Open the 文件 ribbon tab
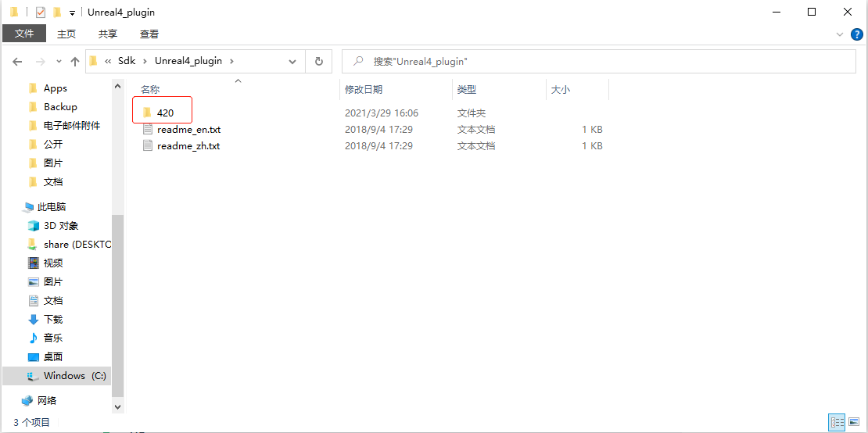This screenshot has width=868, height=433. [x=24, y=34]
